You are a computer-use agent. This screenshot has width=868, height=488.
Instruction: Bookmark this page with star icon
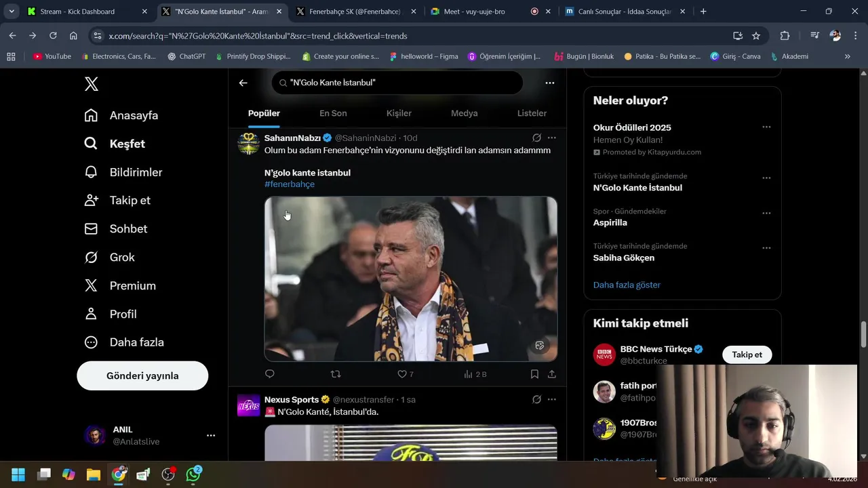[756, 36]
